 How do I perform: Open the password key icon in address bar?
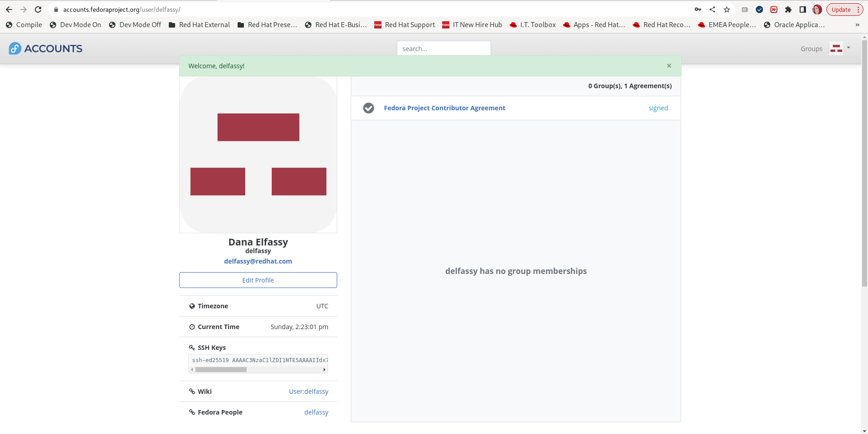pos(698,9)
